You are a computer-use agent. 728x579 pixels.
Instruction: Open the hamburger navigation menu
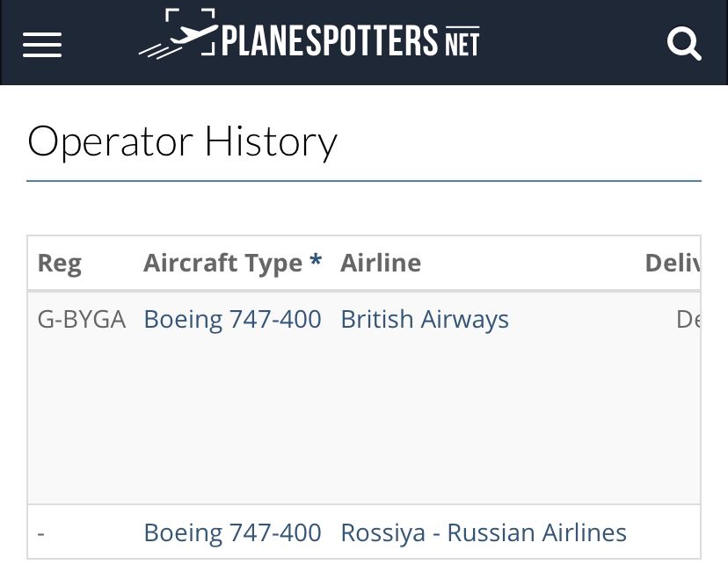(x=42, y=45)
